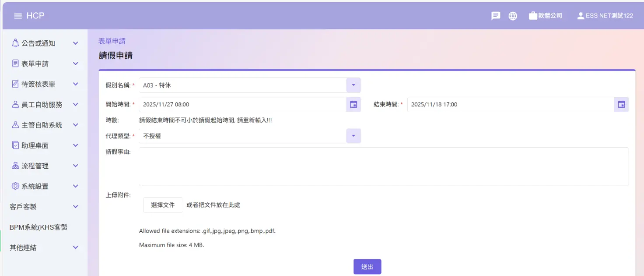Click the globe language icon
This screenshot has height=276, width=644.
point(513,16)
